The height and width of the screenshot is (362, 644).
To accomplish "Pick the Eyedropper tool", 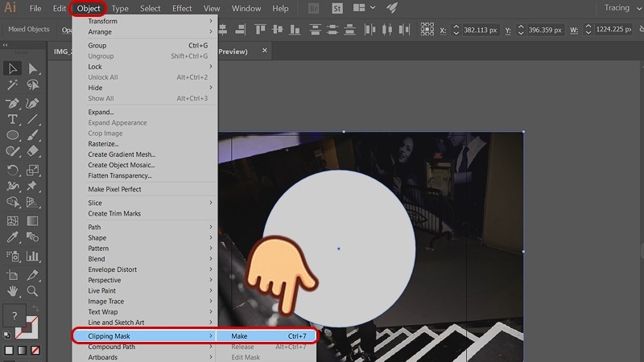I will click(12, 237).
